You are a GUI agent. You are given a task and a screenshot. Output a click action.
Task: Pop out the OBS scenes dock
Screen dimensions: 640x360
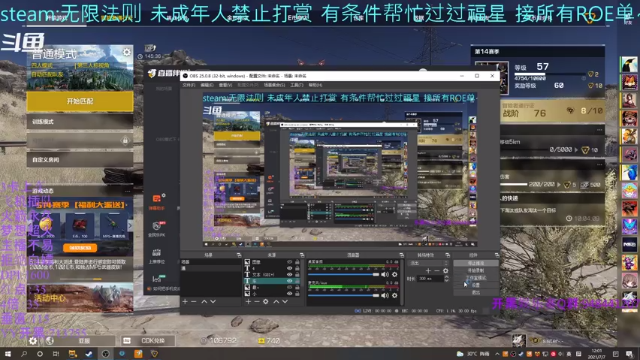(x=239, y=255)
